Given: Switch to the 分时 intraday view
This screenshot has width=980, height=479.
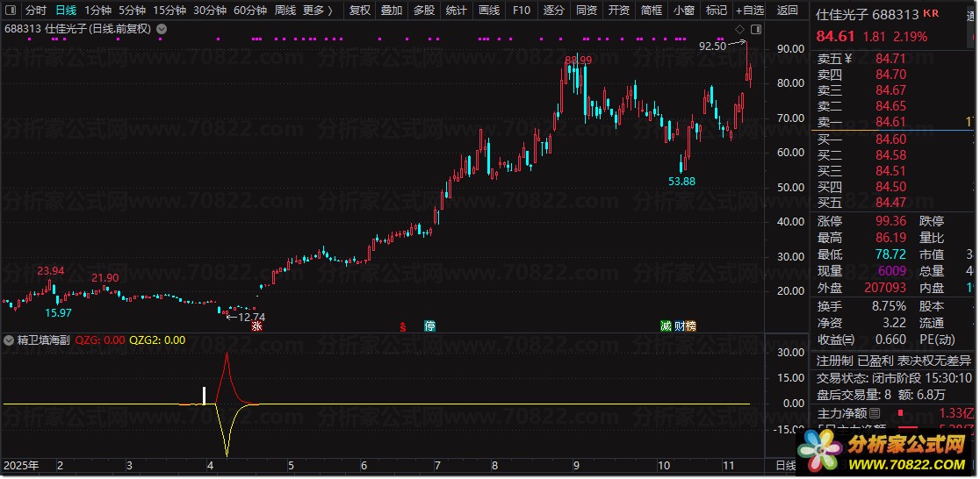Looking at the screenshot, I should pyautogui.click(x=36, y=10).
